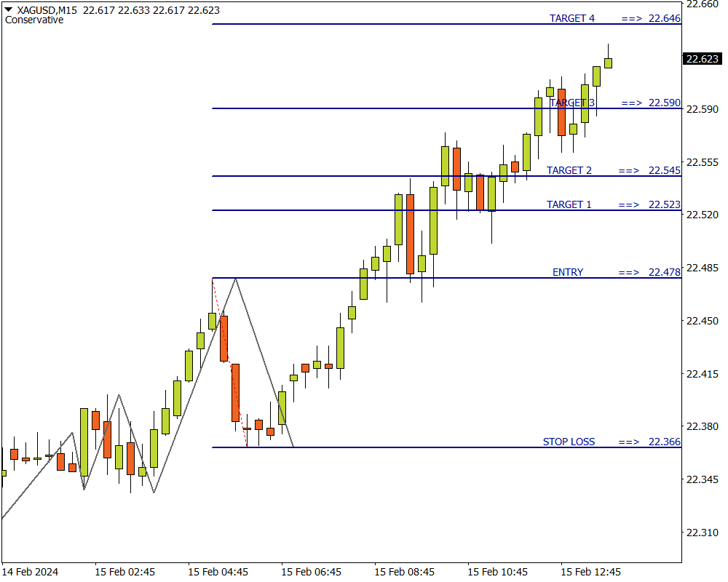Select the Conservative label text
Screen dimensions: 728x582
[x=34, y=20]
